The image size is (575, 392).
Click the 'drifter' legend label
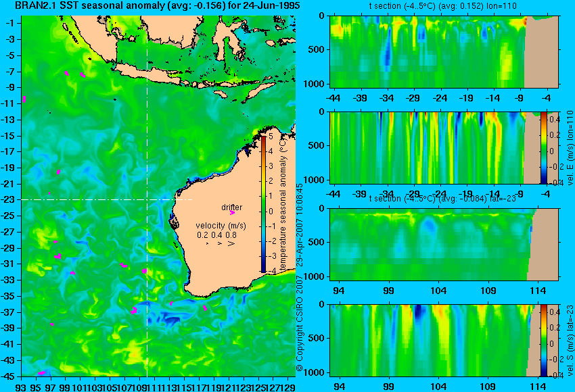click(x=232, y=207)
